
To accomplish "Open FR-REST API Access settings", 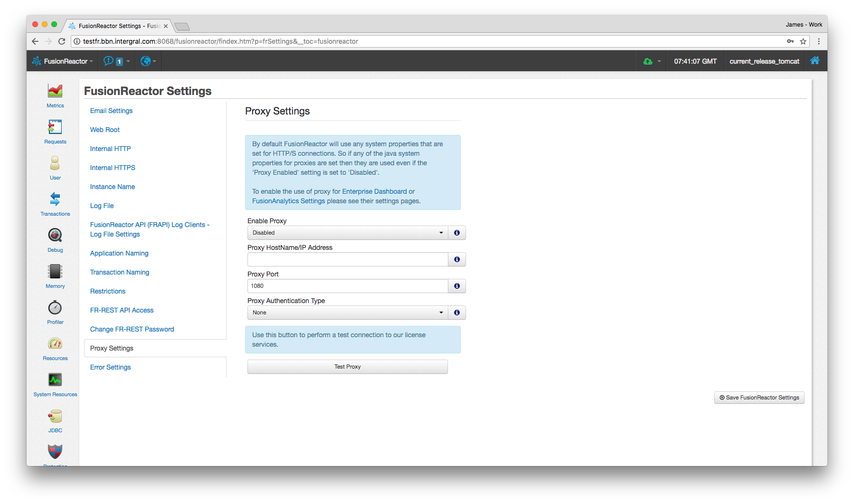I will (122, 310).
